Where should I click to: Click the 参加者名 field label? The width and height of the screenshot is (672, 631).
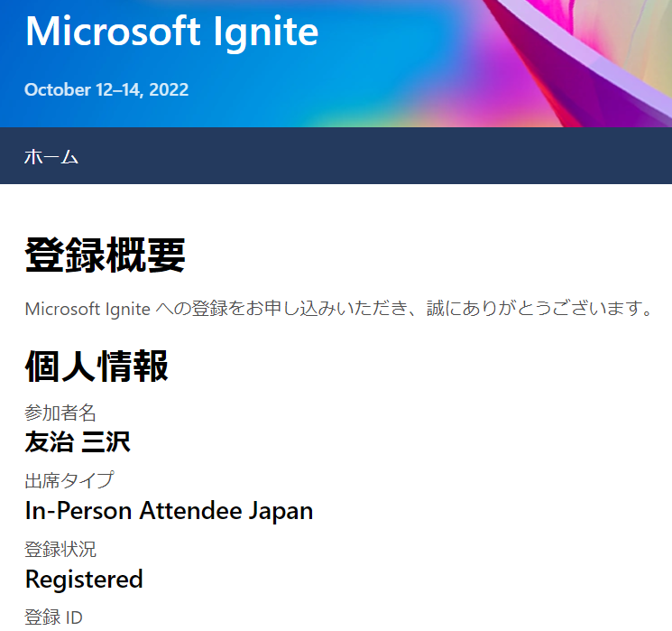coord(60,413)
